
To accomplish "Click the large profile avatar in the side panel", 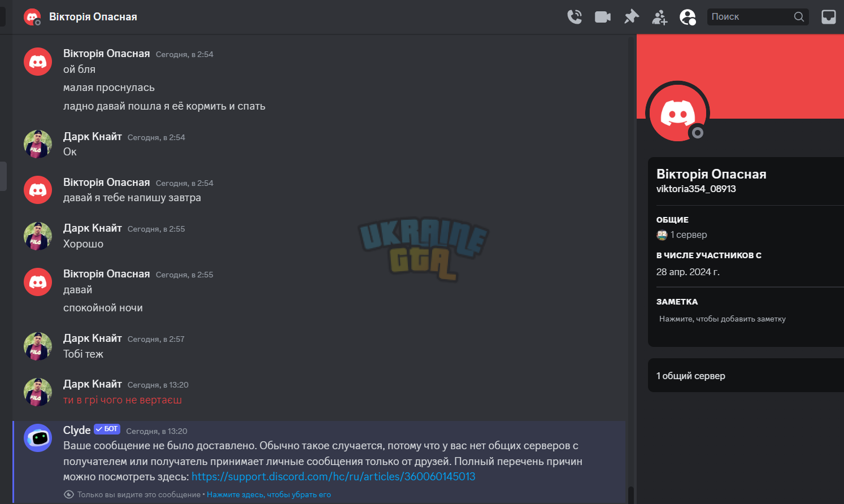I will coord(677,112).
